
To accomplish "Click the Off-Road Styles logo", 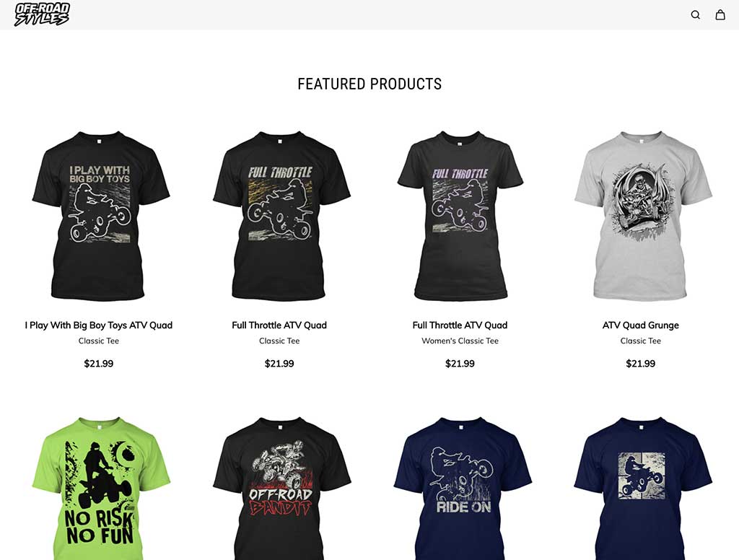I will 42,14.
